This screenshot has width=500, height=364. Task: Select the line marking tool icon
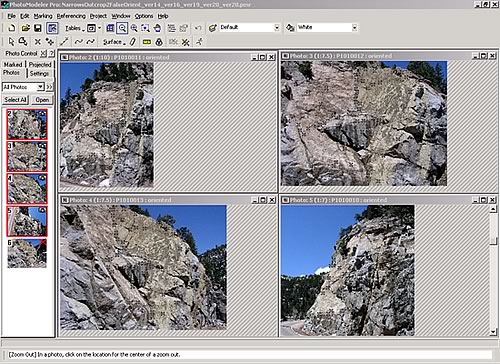[x=64, y=42]
